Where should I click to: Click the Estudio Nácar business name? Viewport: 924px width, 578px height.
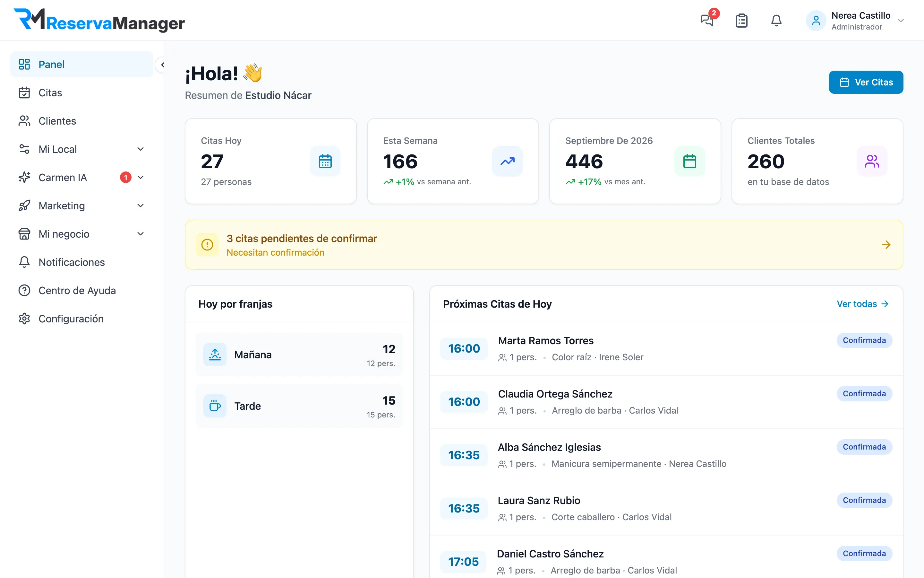(278, 95)
